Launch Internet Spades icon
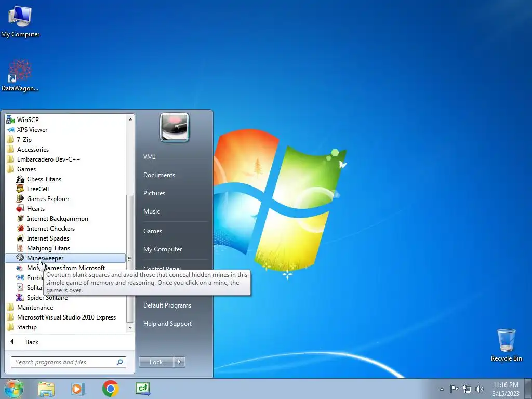The height and width of the screenshot is (399, 532). (20, 238)
